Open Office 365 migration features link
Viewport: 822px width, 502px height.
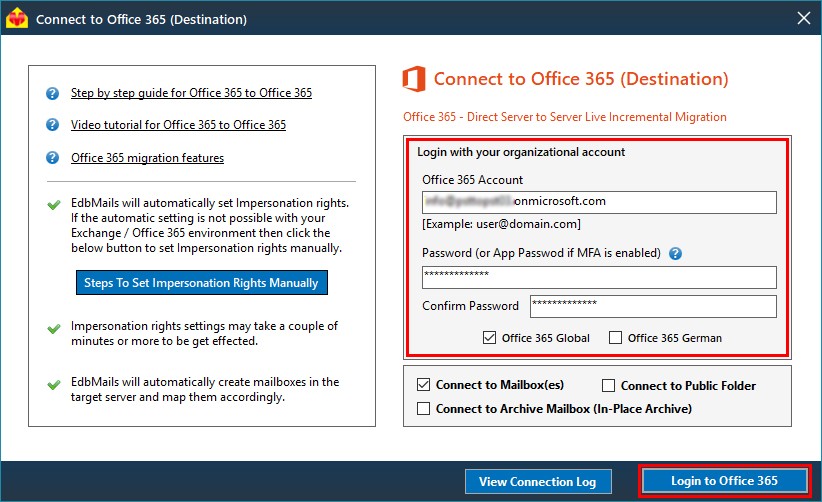tap(147, 158)
